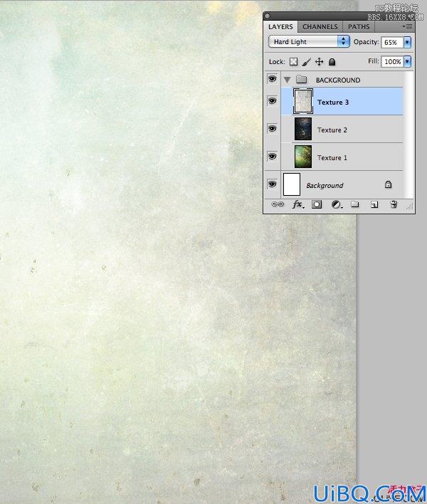Create new fill or adjustment layer
Viewport: 427px width, 504px height.
pyautogui.click(x=337, y=204)
